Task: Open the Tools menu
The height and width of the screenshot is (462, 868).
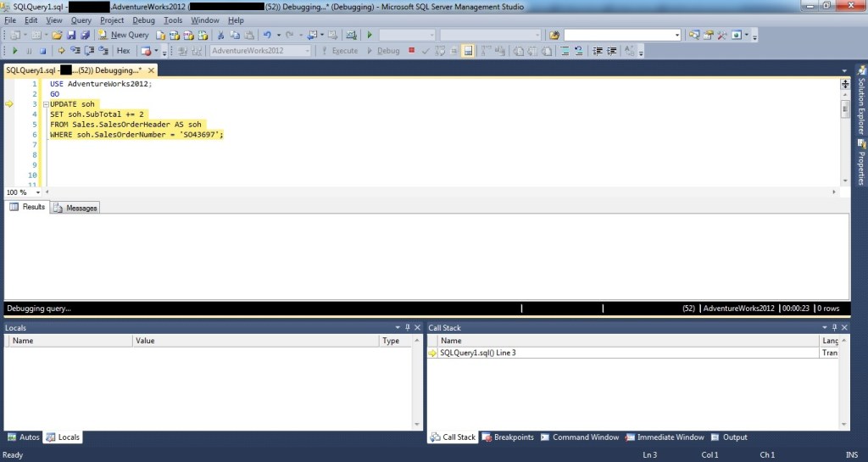Action: (x=173, y=20)
